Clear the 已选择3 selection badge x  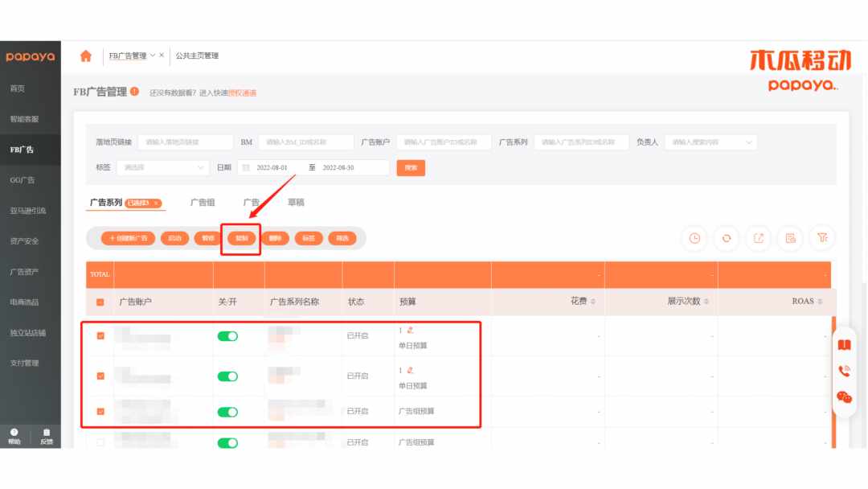[x=157, y=203]
